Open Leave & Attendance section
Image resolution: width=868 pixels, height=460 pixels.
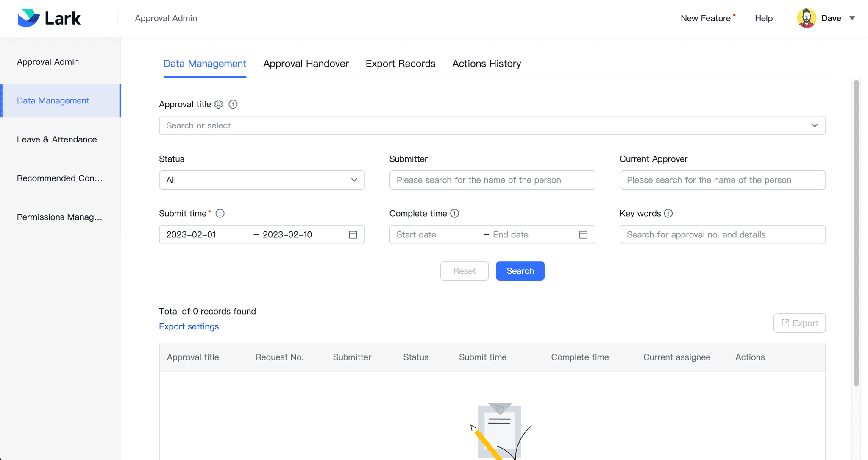57,139
